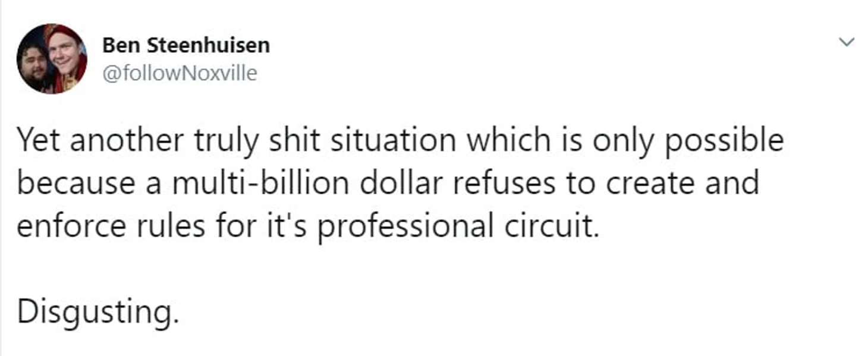
Task: Visit the @followNoxville handle link
Action: pyautogui.click(x=180, y=74)
